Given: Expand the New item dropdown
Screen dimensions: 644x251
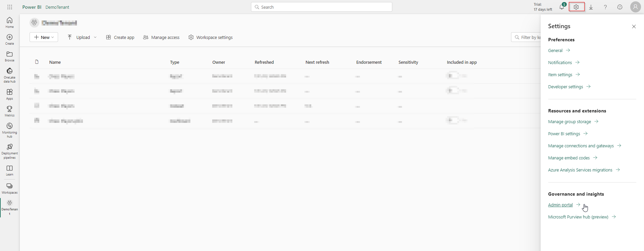Looking at the screenshot, I should click(44, 37).
